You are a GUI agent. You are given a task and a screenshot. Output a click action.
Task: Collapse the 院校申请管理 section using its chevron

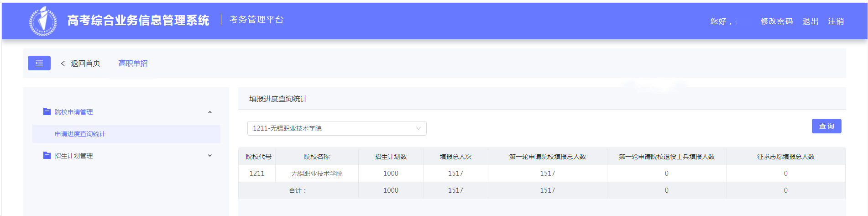(210, 112)
